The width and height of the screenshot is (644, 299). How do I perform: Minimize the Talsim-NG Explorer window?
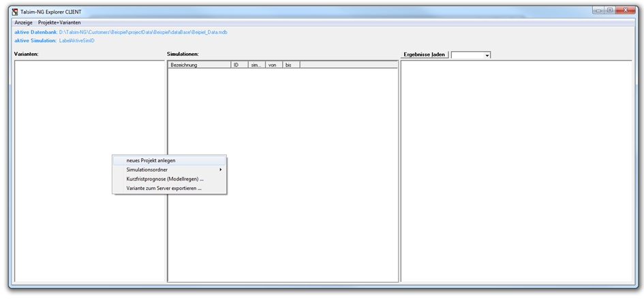[598, 10]
